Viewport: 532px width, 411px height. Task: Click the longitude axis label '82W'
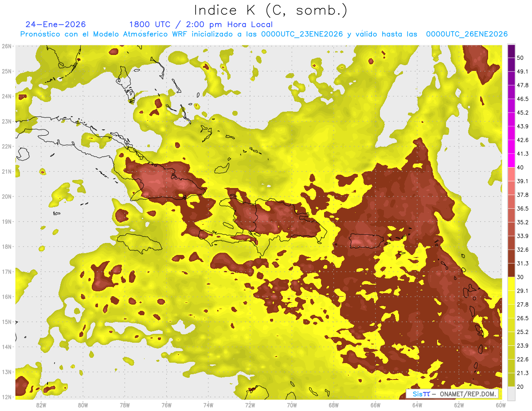click(41, 405)
